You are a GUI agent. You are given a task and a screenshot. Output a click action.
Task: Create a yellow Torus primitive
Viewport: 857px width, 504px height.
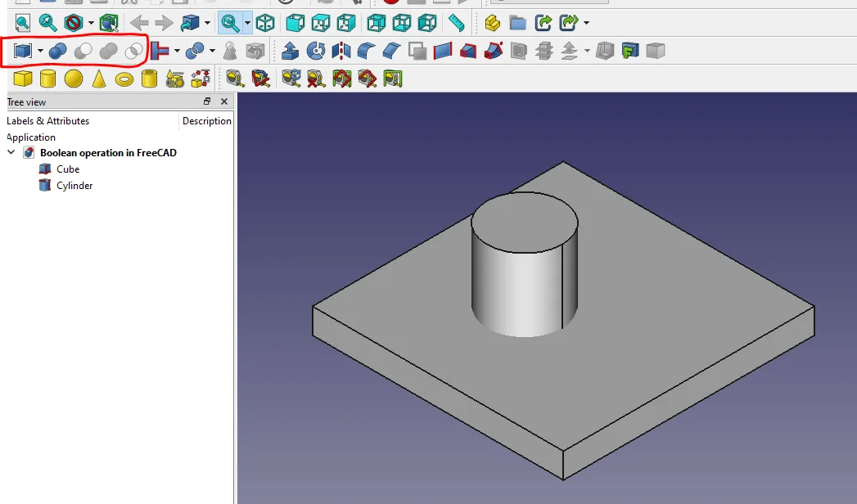tap(124, 79)
